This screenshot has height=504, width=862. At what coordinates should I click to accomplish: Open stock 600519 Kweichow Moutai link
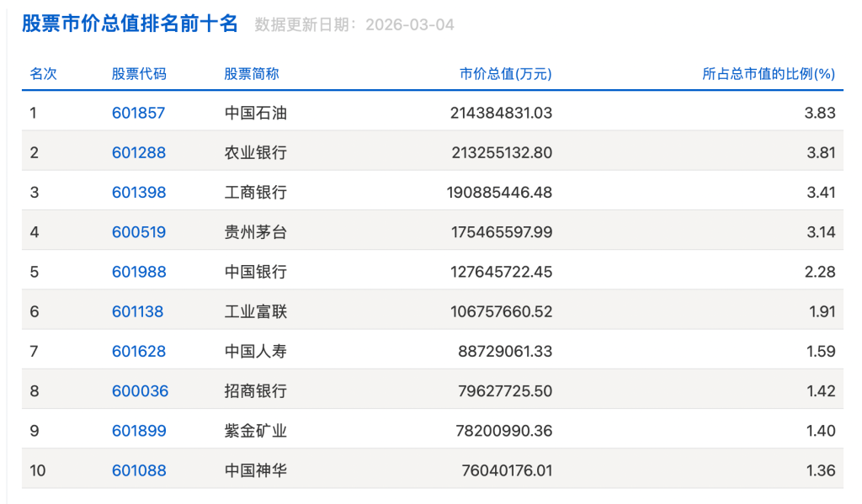tap(139, 231)
